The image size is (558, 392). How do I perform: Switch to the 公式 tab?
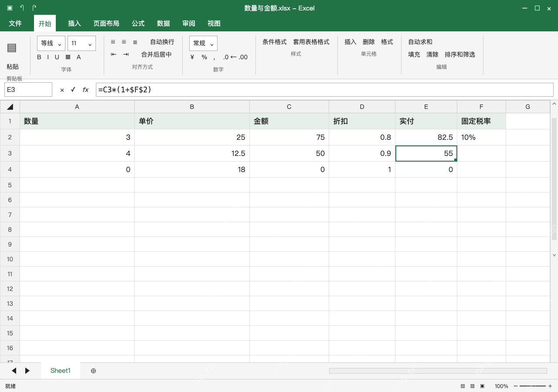pos(138,24)
